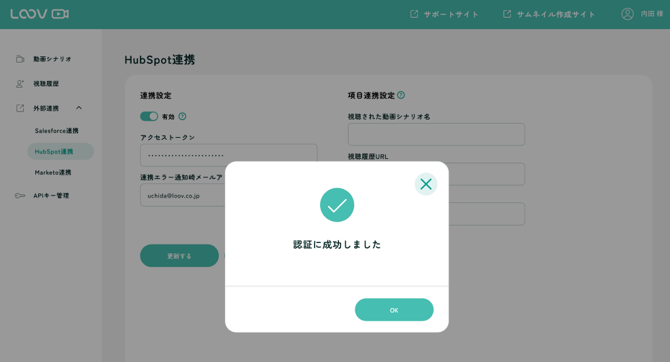Screen dimensions: 670x362
Task: Select HubSpot連携 in the sidebar
Action: 60,151
